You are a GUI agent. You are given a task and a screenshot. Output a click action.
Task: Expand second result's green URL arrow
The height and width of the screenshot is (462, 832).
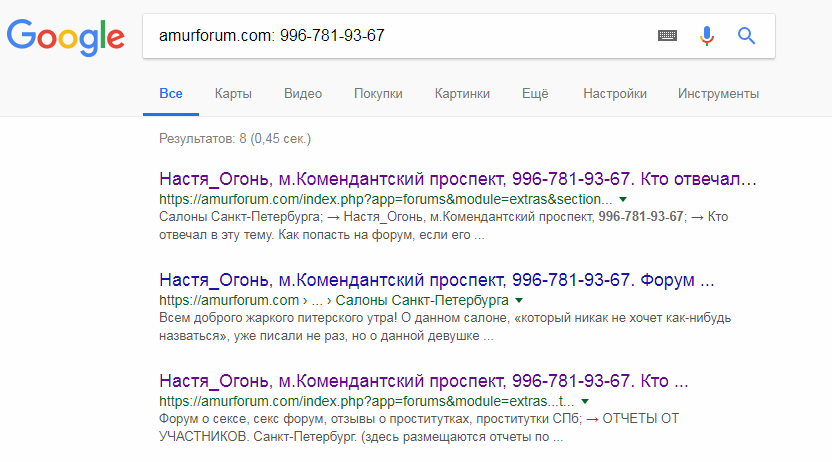coord(519,300)
